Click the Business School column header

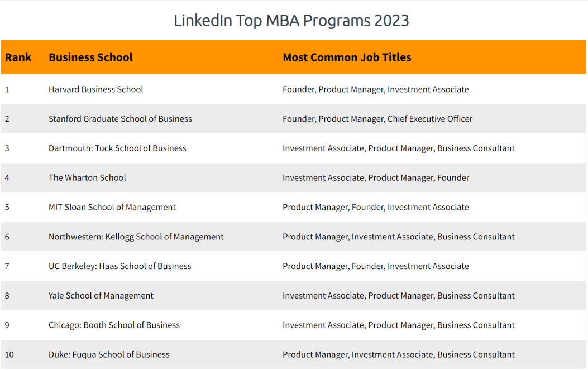(90, 57)
